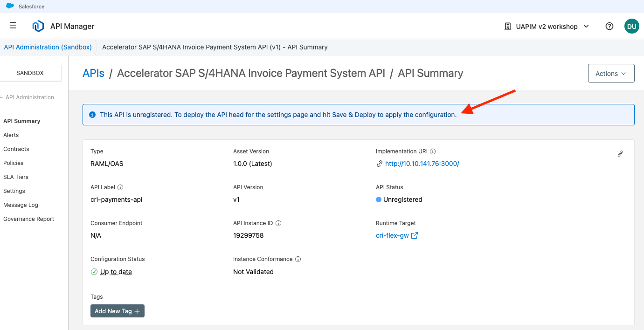Click the link icon beside implementation URL
This screenshot has width=644, height=330.
379,164
